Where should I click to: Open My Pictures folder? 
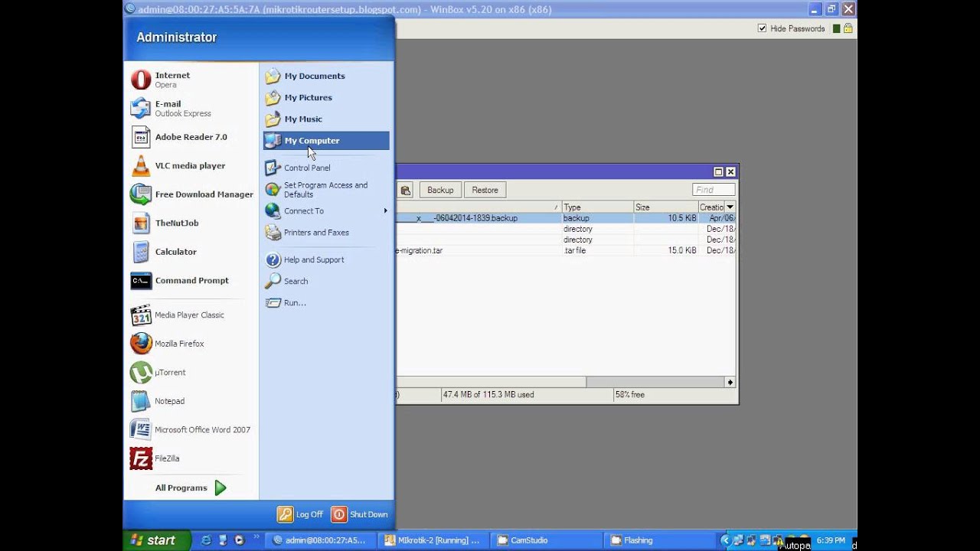tap(326, 97)
